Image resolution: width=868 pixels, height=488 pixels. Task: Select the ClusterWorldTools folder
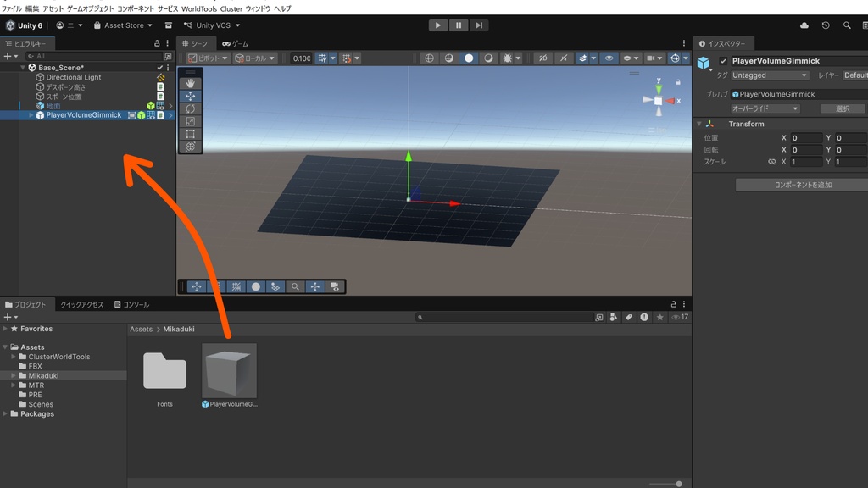coord(59,357)
